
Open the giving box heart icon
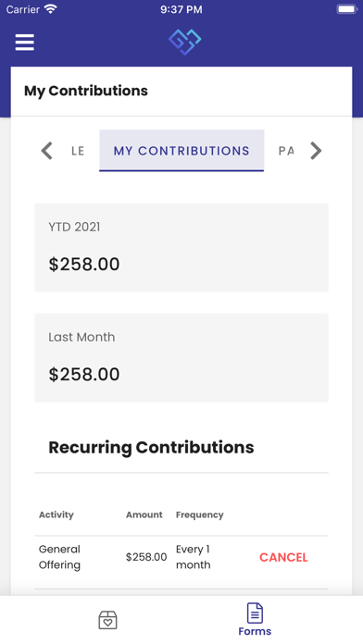(107, 620)
